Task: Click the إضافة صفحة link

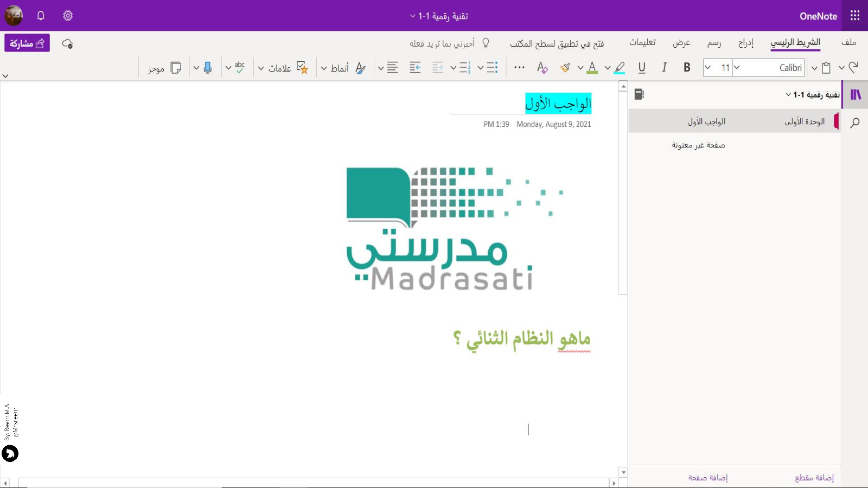Action: click(708, 477)
